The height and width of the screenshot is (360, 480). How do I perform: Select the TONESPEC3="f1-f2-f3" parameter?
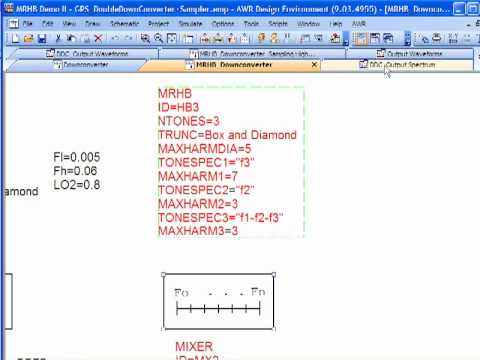pyautogui.click(x=220, y=218)
